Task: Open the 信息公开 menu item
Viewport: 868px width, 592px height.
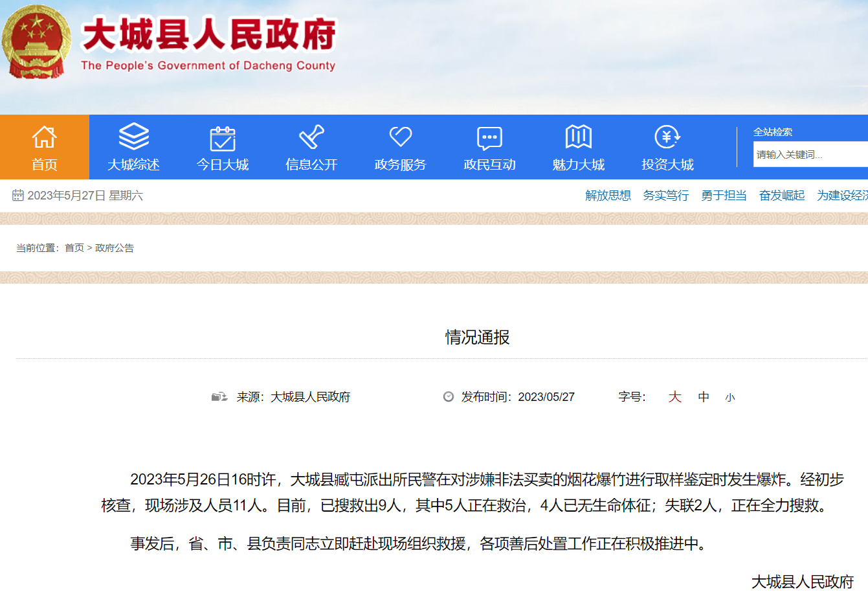Action: [311, 165]
